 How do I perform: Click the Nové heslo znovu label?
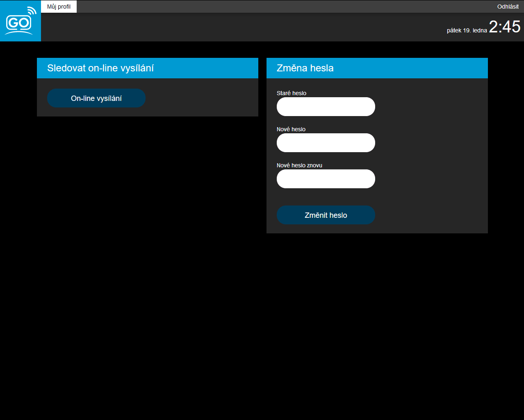(x=299, y=165)
